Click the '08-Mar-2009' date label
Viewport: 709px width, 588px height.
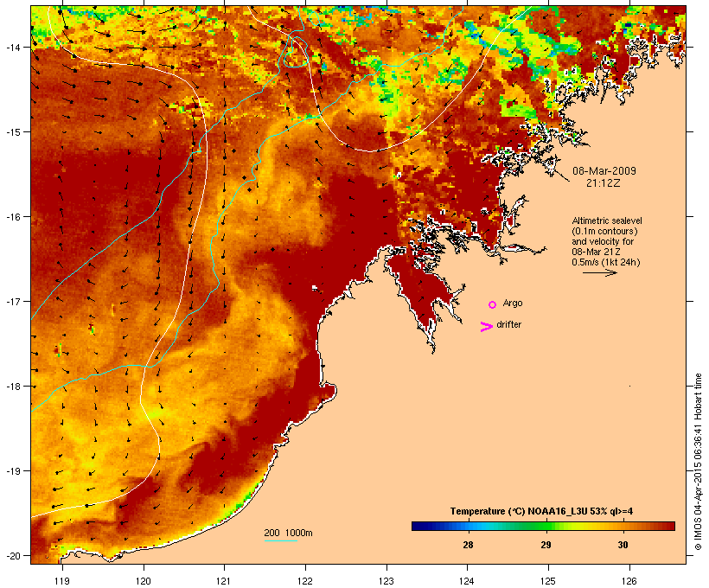[x=604, y=171]
